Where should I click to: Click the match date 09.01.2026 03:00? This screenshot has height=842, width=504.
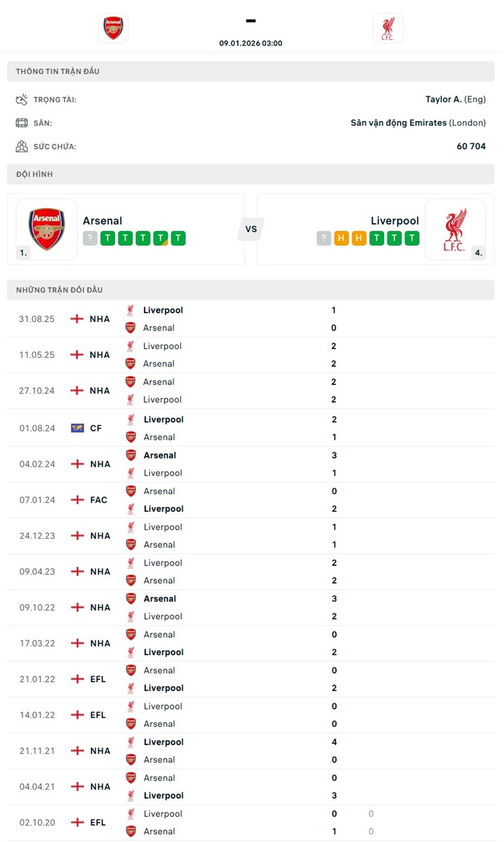(x=251, y=43)
